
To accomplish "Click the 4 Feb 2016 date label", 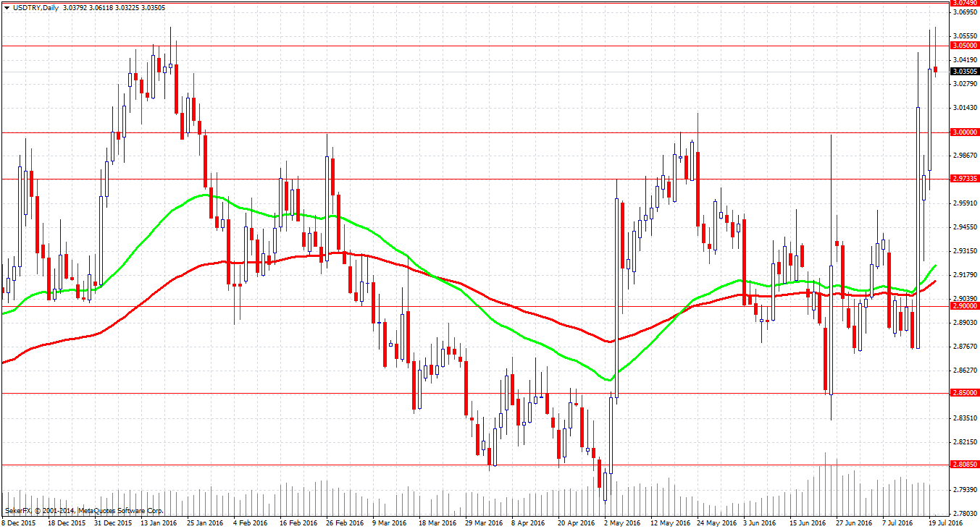I will pyautogui.click(x=251, y=522).
